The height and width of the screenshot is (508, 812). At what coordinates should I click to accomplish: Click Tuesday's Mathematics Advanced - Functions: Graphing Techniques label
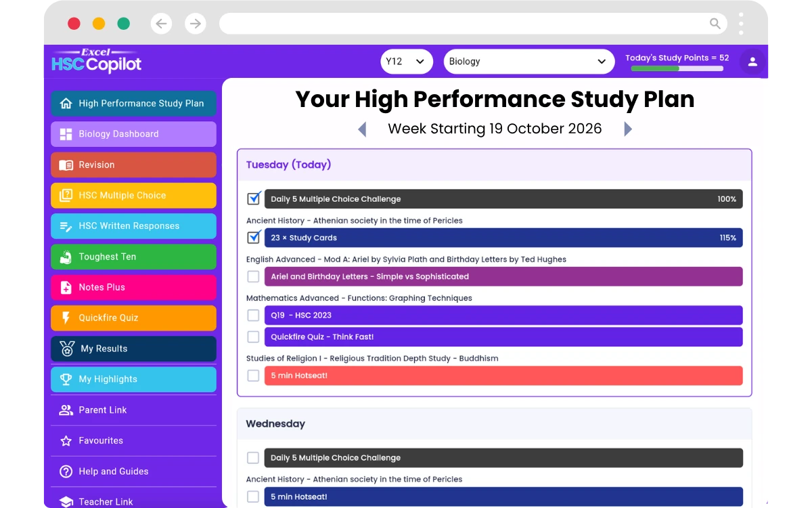click(x=359, y=298)
